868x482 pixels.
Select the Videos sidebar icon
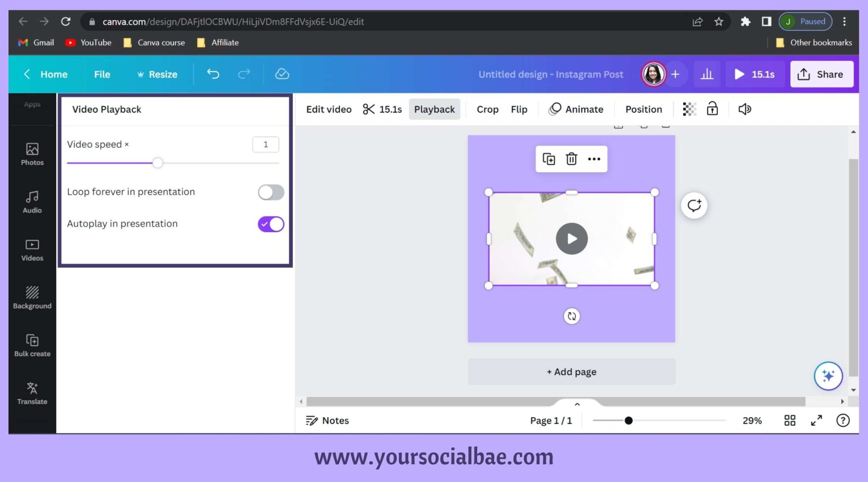tap(32, 250)
